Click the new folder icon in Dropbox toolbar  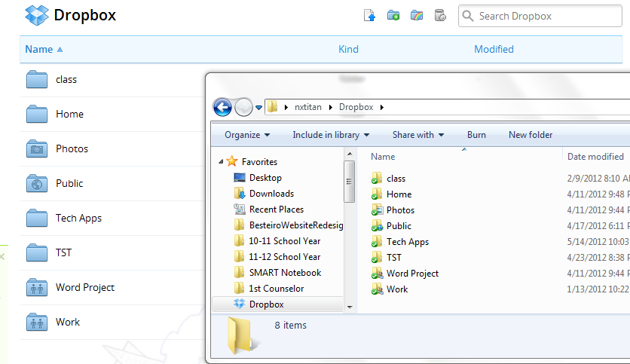pos(393,16)
